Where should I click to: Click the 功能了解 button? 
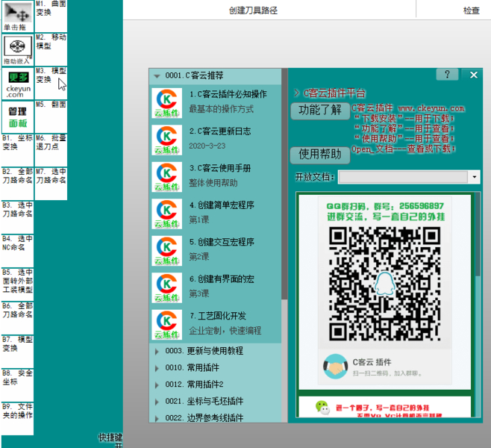[320, 111]
